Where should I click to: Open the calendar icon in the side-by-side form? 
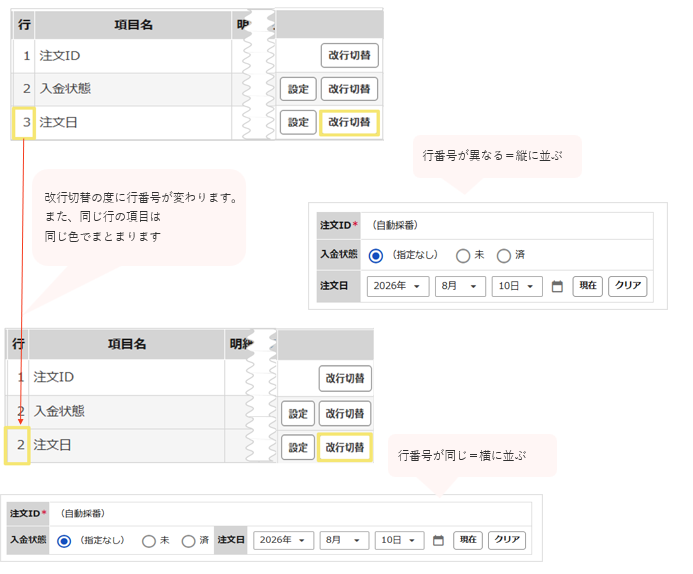[438, 540]
